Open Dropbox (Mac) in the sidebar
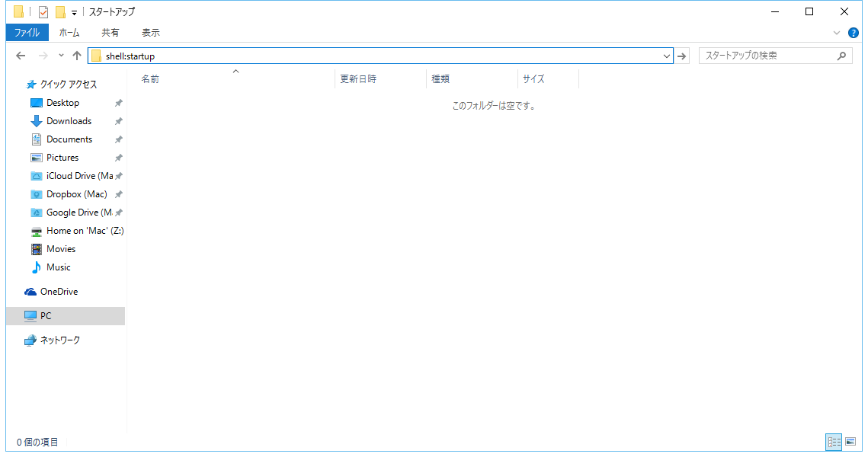 tap(77, 194)
